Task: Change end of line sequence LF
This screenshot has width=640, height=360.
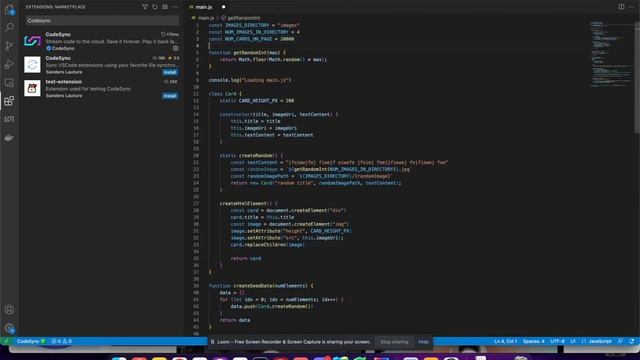Action: [x=573, y=341]
